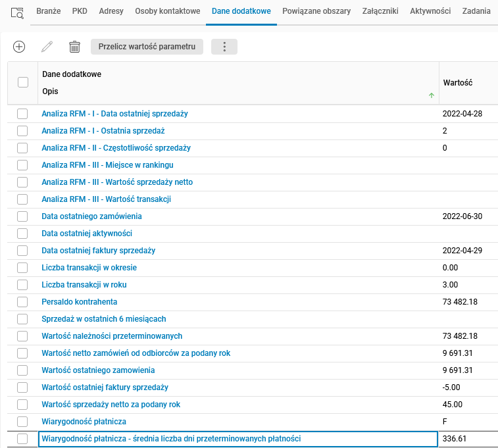Screen dimensions: 498x448
Task: Click the pencil edit icon
Action: point(47,47)
